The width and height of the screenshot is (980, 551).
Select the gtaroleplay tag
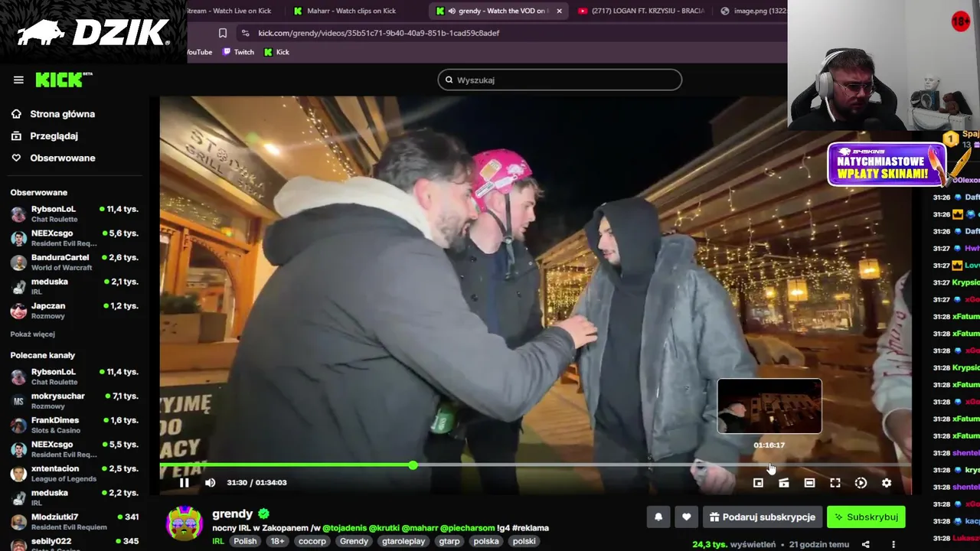[403, 541]
